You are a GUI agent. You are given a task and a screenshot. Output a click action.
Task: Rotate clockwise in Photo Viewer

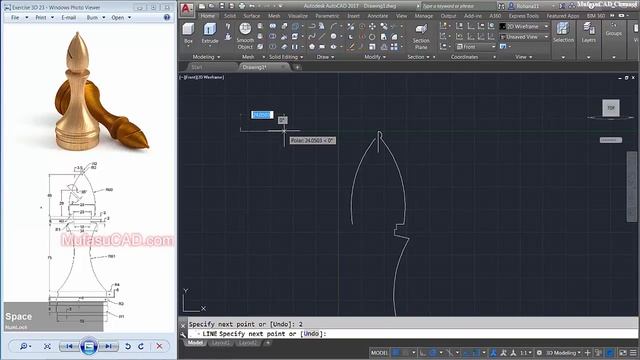(141, 346)
